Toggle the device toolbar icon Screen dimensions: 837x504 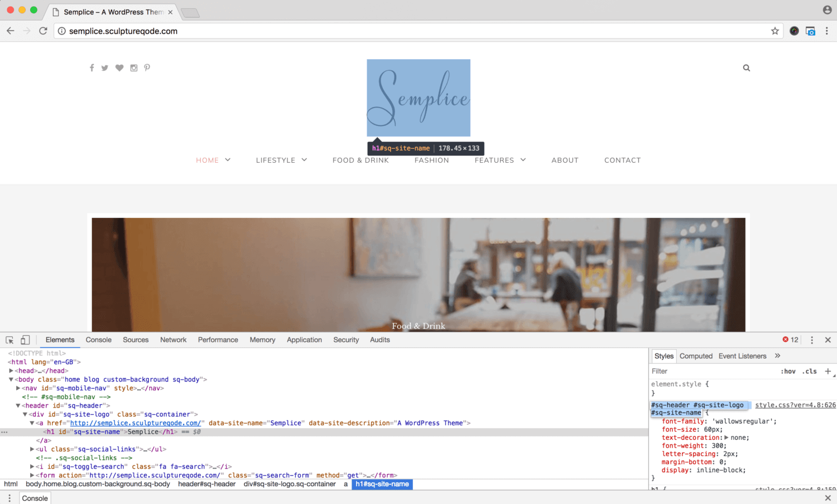click(x=25, y=340)
